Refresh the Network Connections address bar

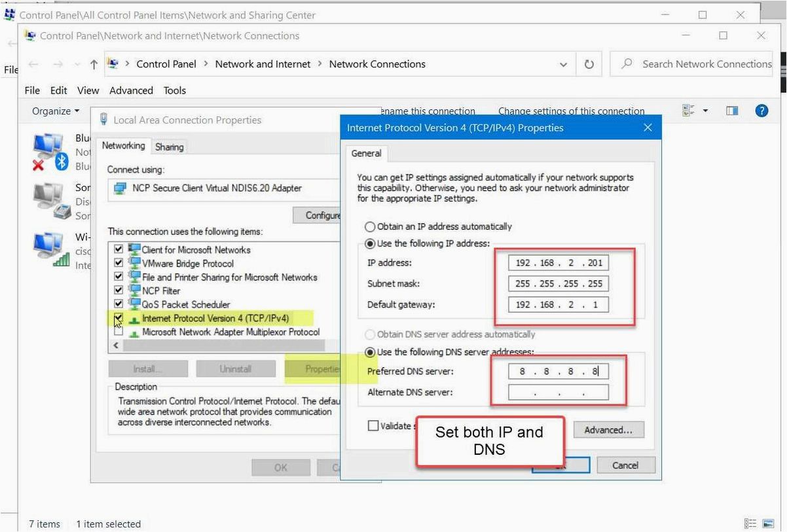589,64
